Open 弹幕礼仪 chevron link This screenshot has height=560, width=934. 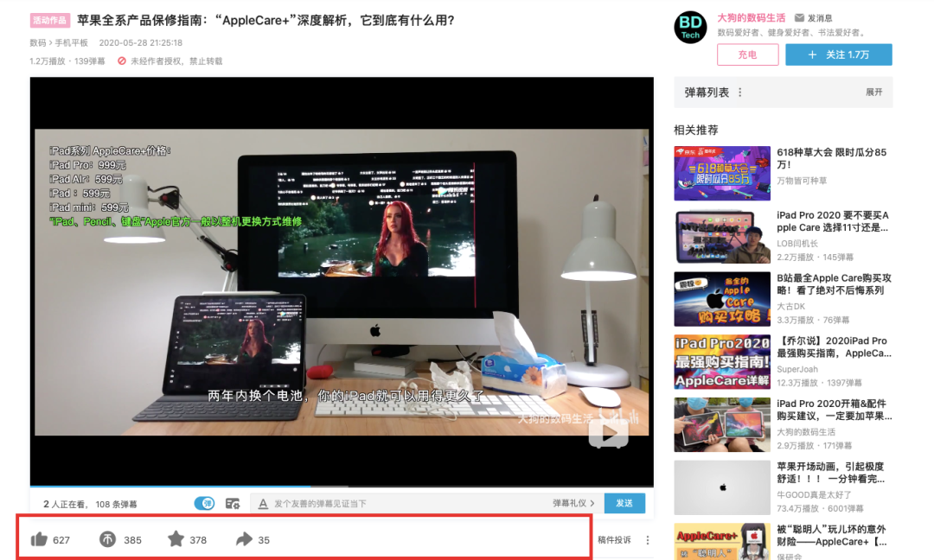[573, 503]
